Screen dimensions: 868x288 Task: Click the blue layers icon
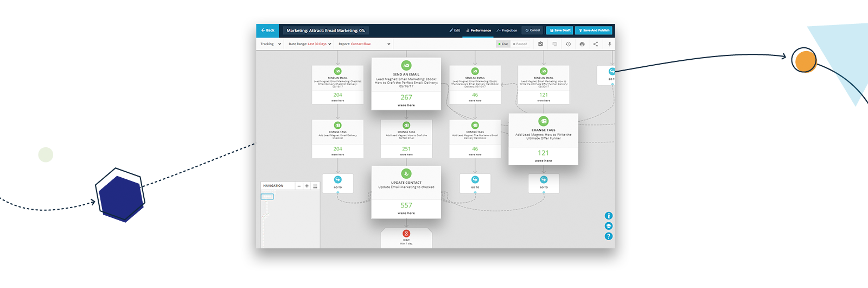coord(609,226)
